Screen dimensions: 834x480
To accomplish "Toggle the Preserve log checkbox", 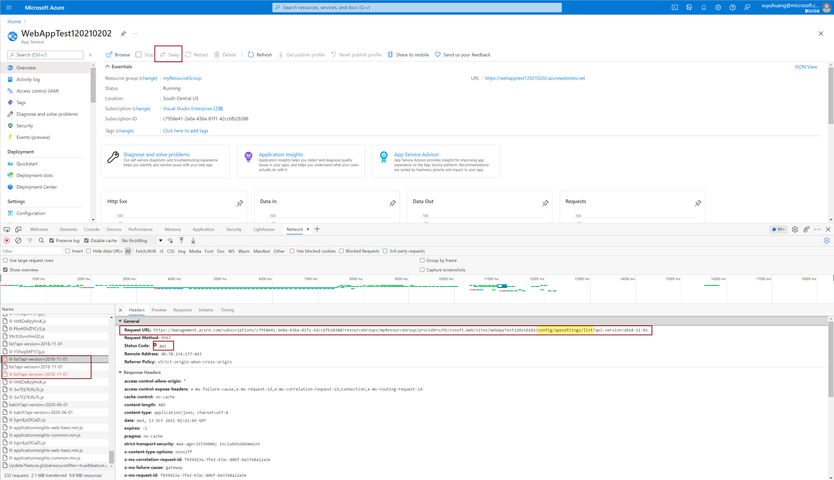I will pos(52,241).
